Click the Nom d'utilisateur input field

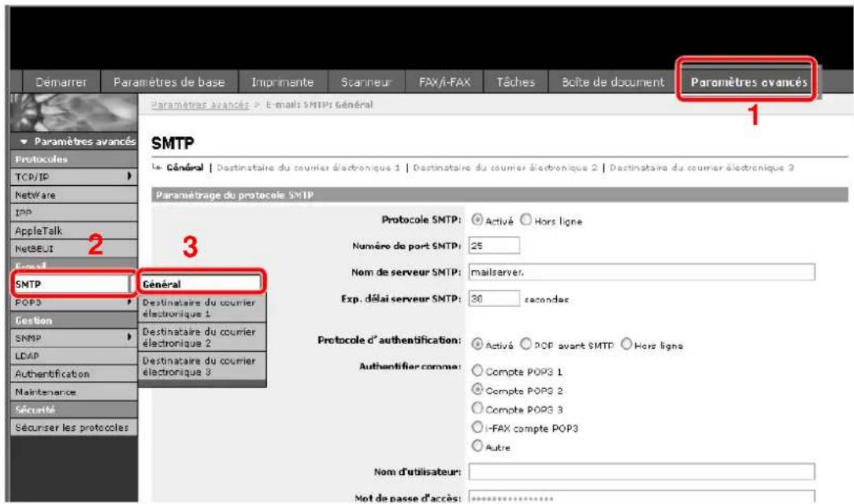pyautogui.click(x=641, y=472)
